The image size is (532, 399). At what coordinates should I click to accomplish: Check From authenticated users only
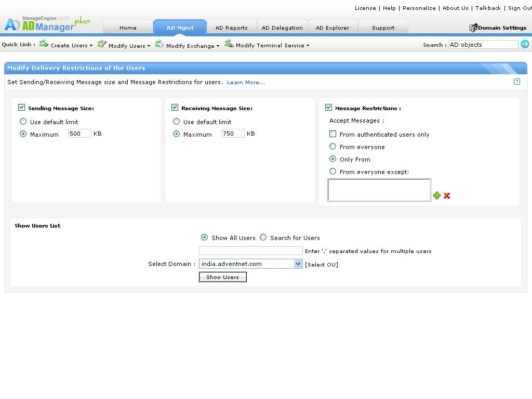(332, 134)
